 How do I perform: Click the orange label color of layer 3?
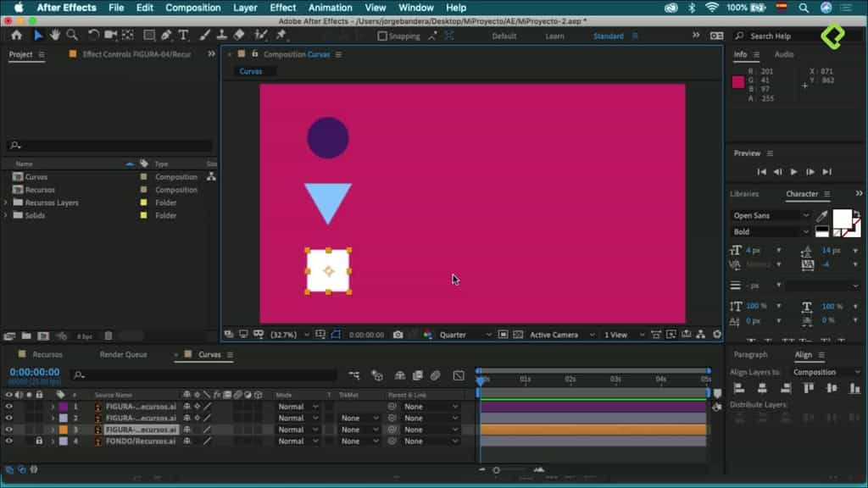point(64,430)
